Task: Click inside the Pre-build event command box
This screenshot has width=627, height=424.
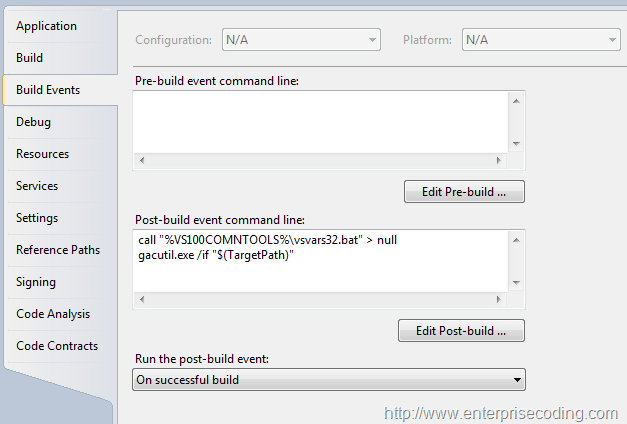Action: (x=321, y=122)
